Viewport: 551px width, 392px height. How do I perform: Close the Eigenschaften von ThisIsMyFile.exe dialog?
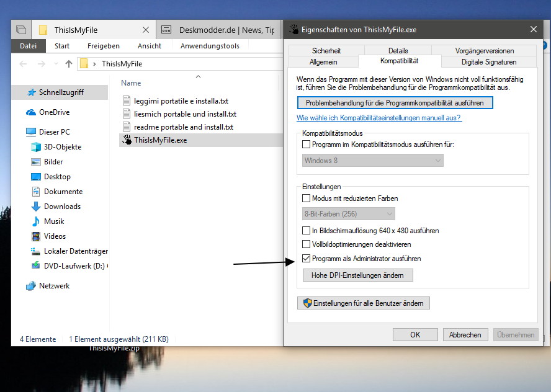pos(534,29)
